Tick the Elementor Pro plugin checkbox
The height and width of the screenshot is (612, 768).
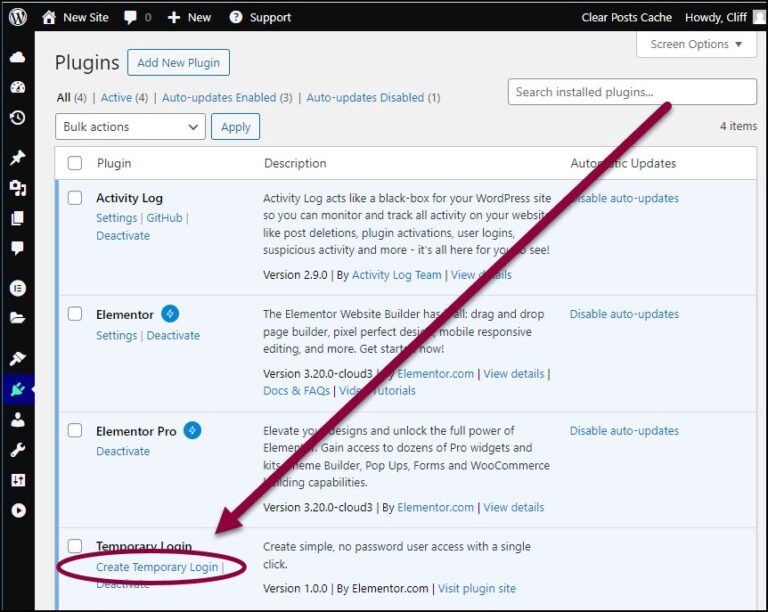pos(75,431)
